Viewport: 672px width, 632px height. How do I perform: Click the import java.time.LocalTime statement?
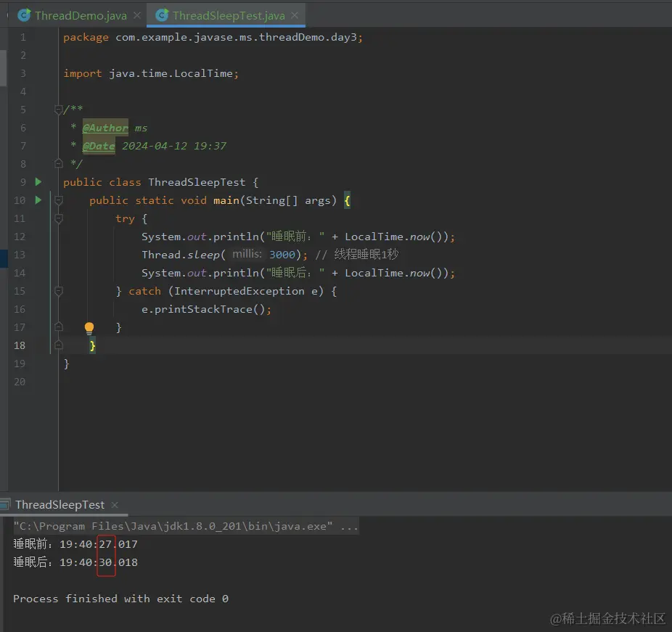151,74
